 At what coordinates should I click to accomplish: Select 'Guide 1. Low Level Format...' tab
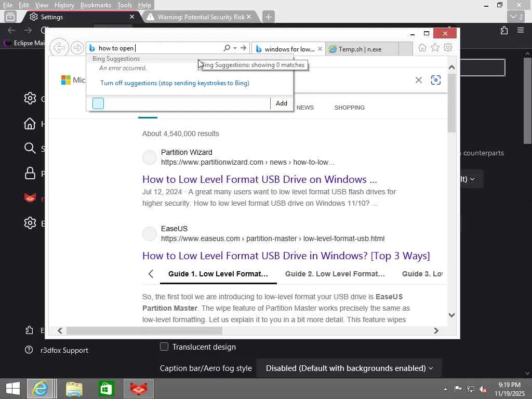pos(218,274)
